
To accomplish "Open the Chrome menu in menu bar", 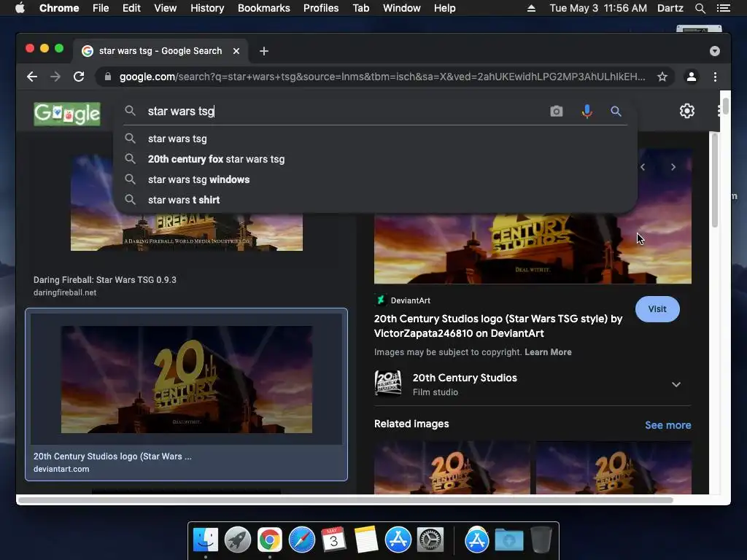I will coord(59,8).
